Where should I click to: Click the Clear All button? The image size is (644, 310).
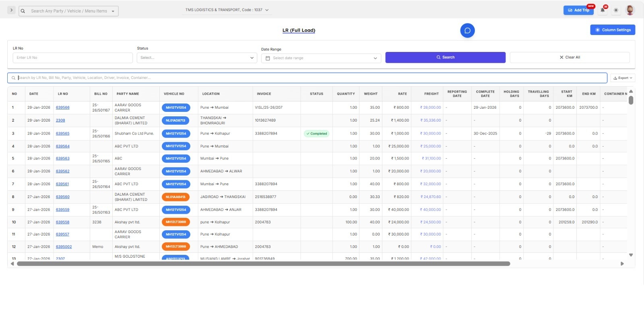(570, 57)
